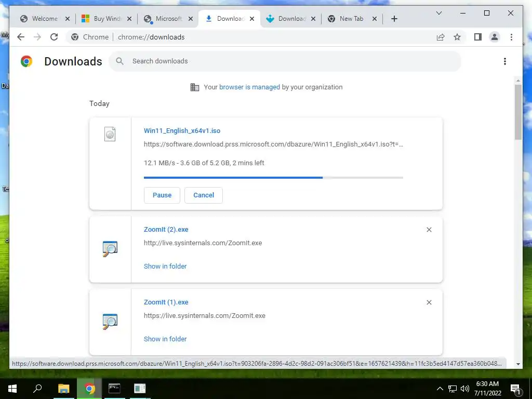Go back using the browser back arrow

(x=21, y=37)
